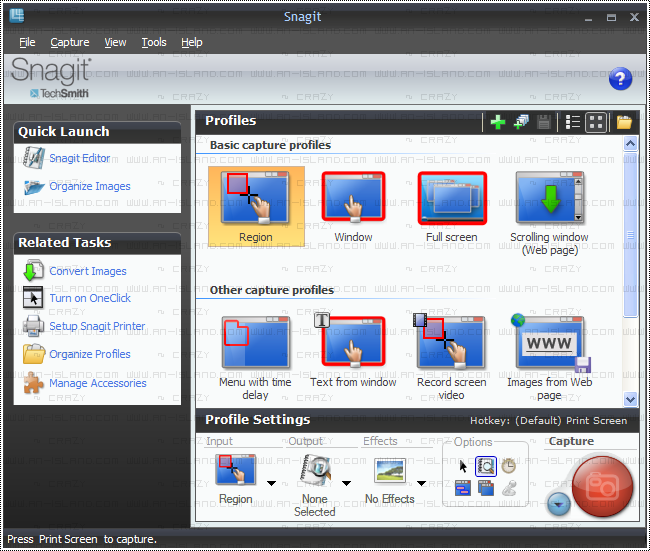
Task: Add a new profile with the green plus icon
Action: tap(497, 122)
